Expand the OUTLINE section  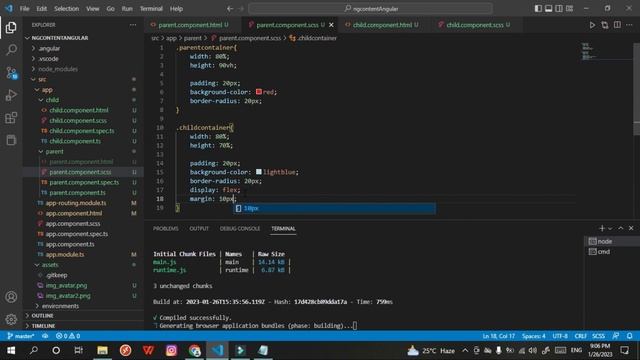pos(84,316)
